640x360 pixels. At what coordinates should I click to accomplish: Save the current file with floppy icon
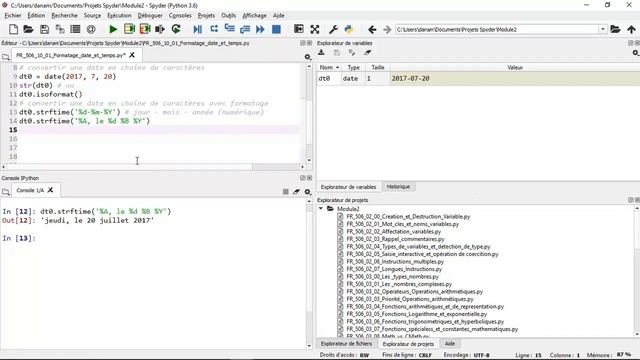44,29
